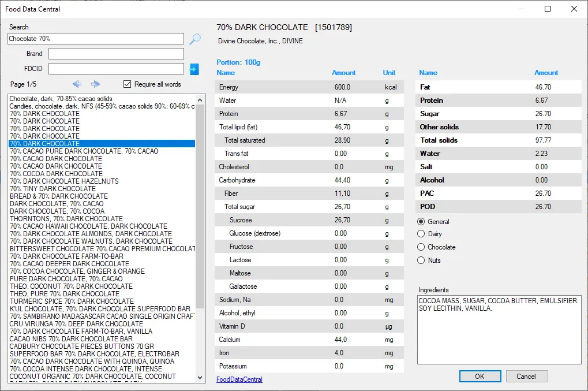This screenshot has height=391, width=588.
Task: Click the Carbohydrate nutrient row
Action: click(309, 180)
